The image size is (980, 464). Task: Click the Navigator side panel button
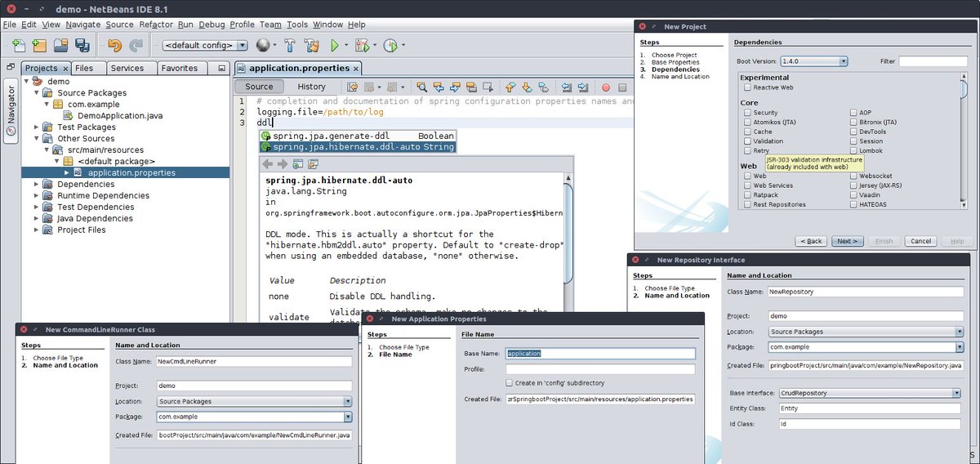pyautogui.click(x=11, y=112)
